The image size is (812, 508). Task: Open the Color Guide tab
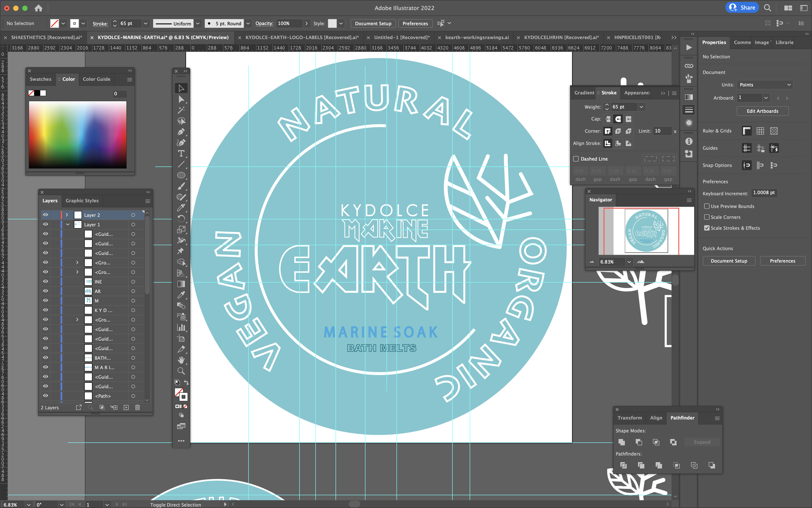point(96,79)
